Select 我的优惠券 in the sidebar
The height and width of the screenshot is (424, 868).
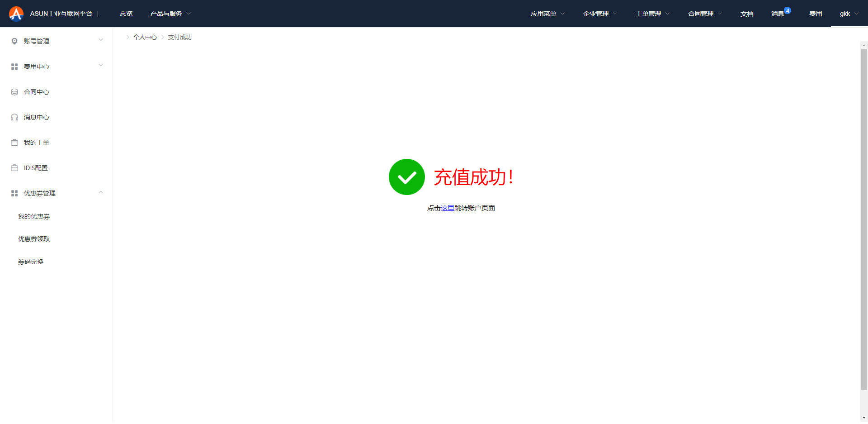(x=34, y=216)
